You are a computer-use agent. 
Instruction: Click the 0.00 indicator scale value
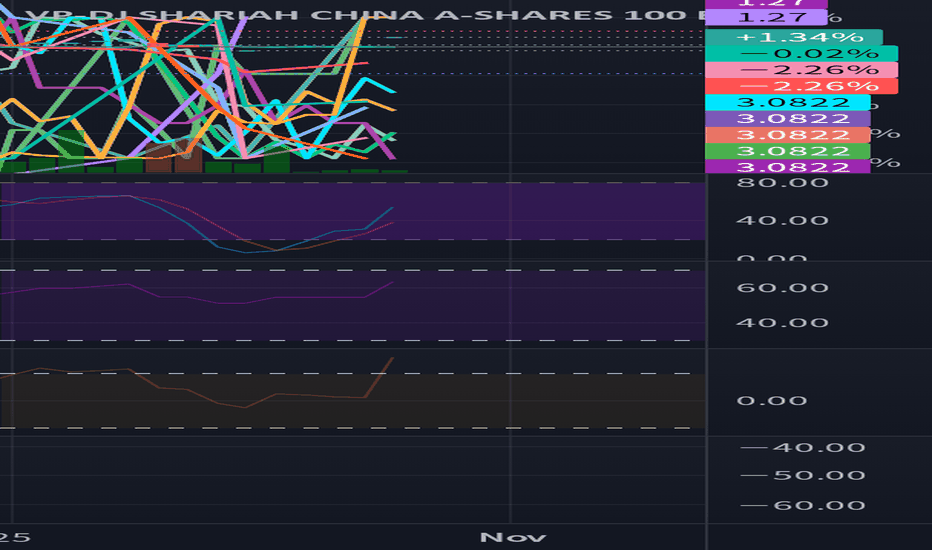[772, 401]
